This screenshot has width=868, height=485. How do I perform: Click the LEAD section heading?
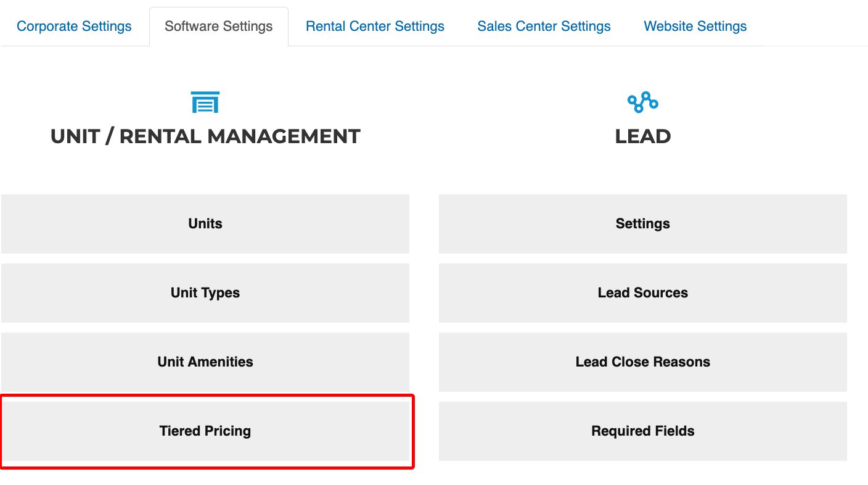642,136
